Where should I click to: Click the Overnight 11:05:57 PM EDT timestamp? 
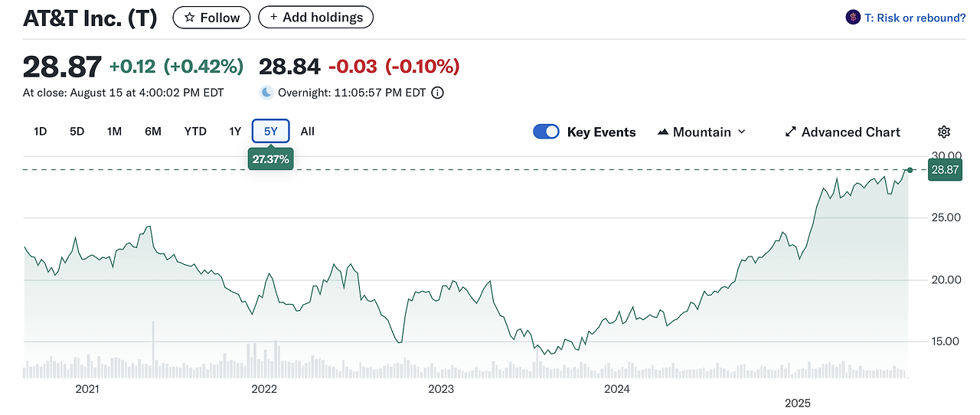[x=351, y=93]
